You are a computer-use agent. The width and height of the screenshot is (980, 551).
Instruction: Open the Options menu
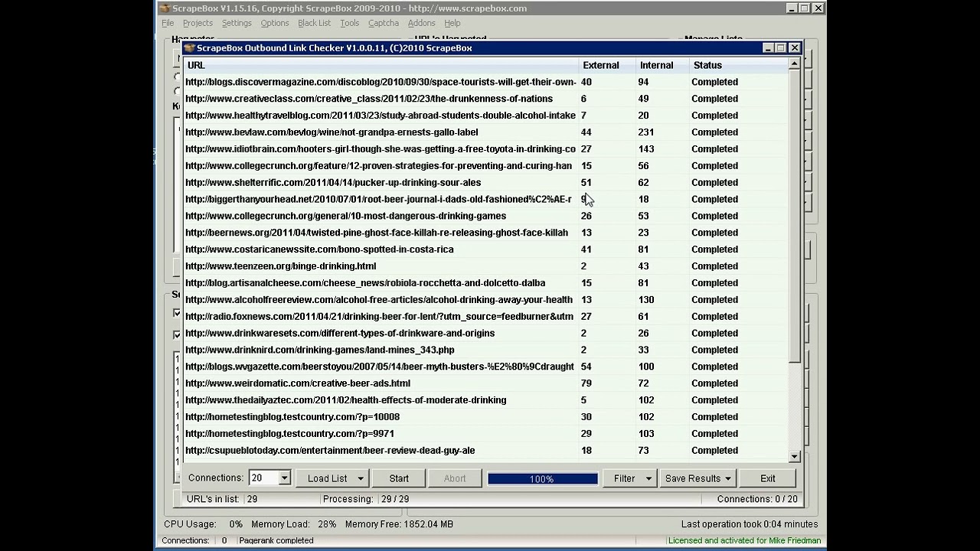click(x=275, y=23)
